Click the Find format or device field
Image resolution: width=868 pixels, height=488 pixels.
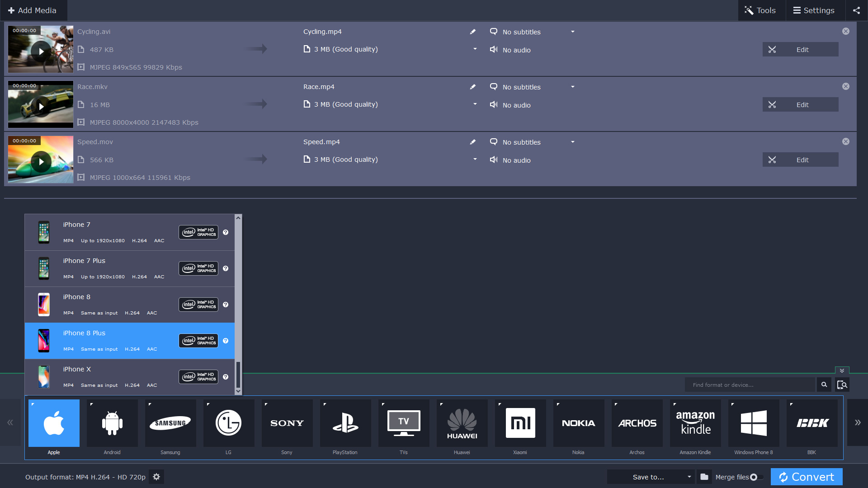pos(750,385)
